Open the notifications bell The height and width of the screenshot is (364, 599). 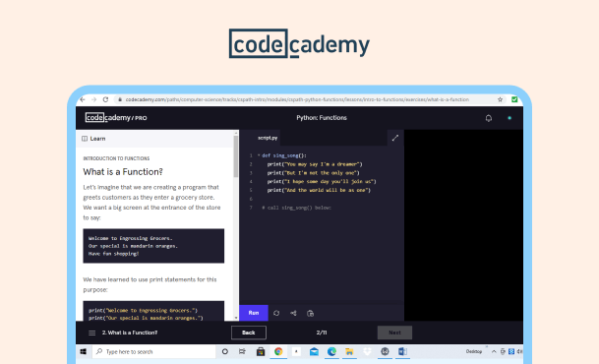tap(488, 118)
